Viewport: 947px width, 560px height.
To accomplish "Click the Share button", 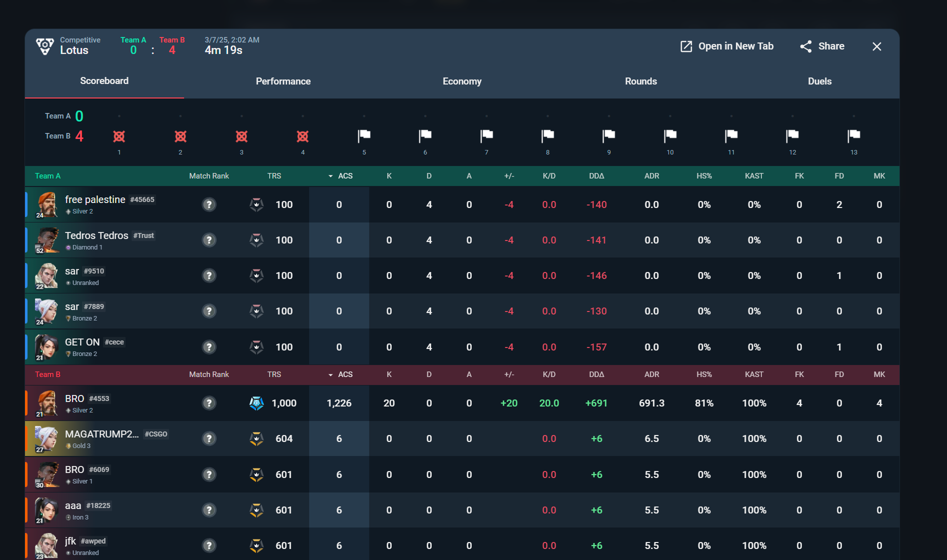I will 822,46.
